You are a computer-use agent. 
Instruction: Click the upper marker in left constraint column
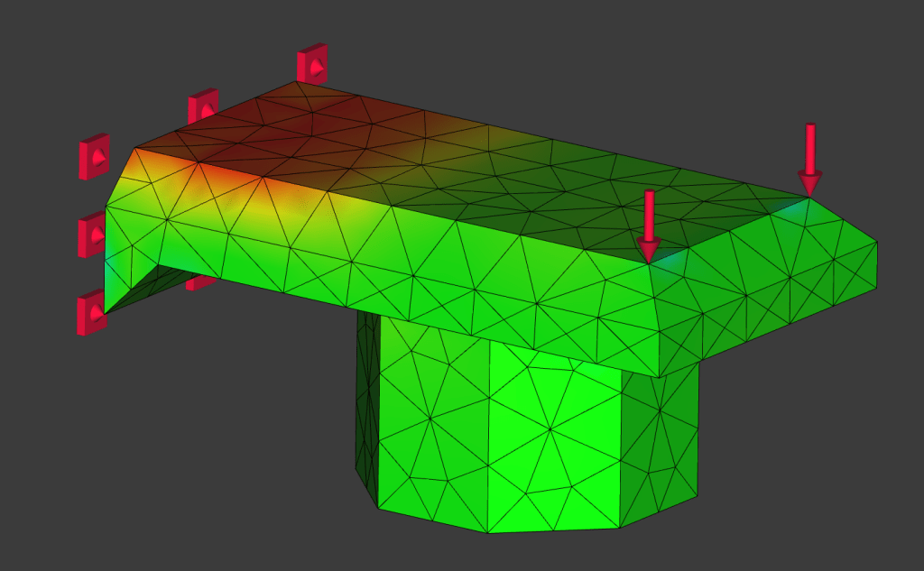click(x=94, y=156)
